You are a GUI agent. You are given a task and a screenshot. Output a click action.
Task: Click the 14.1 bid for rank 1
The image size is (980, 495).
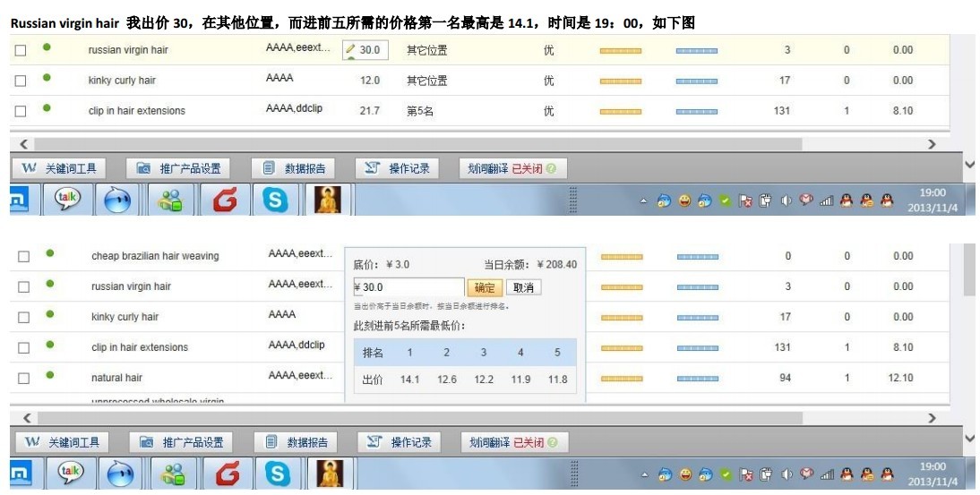409,379
